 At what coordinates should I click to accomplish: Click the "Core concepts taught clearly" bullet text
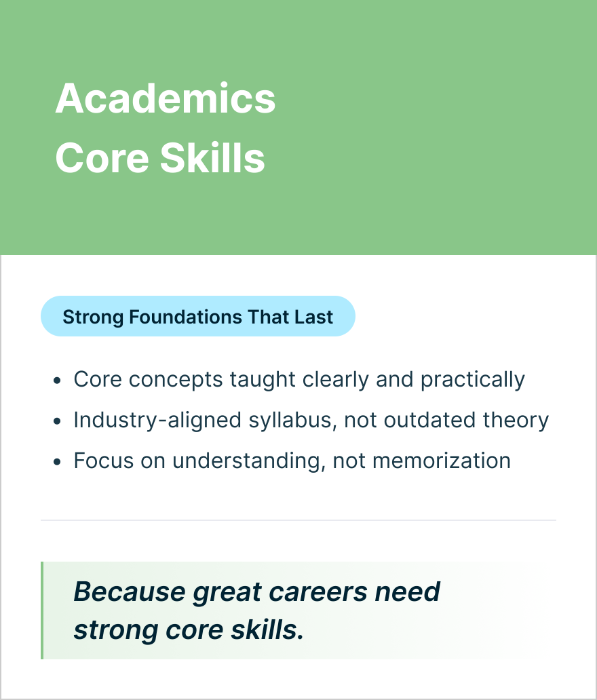[x=298, y=380]
